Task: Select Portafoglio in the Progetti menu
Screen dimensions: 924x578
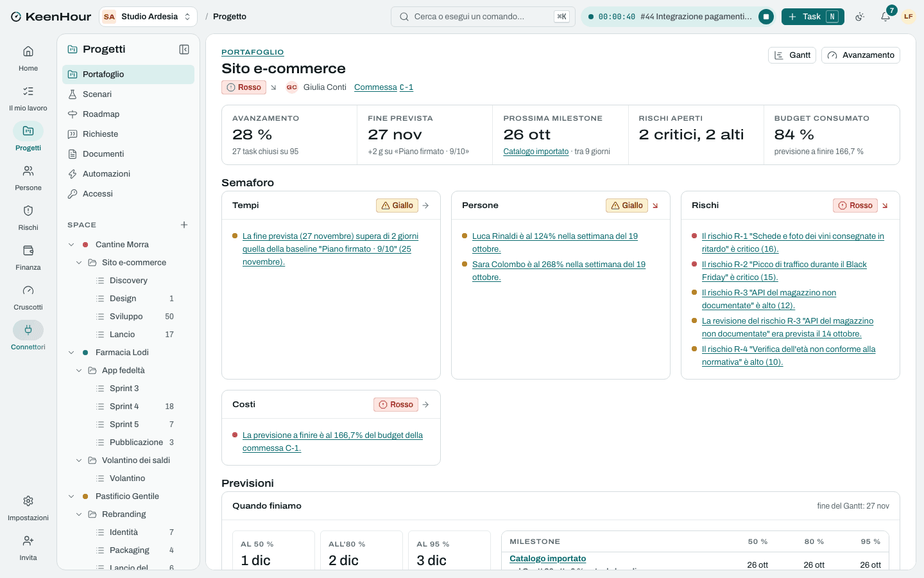Action: point(128,74)
